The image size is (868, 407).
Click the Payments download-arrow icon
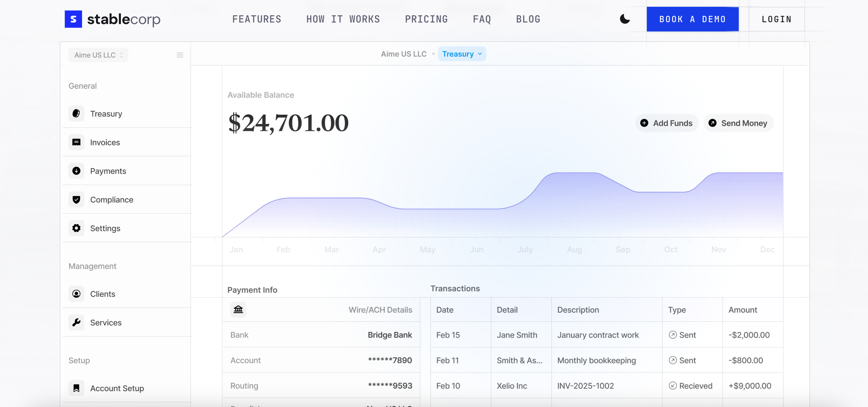point(76,171)
